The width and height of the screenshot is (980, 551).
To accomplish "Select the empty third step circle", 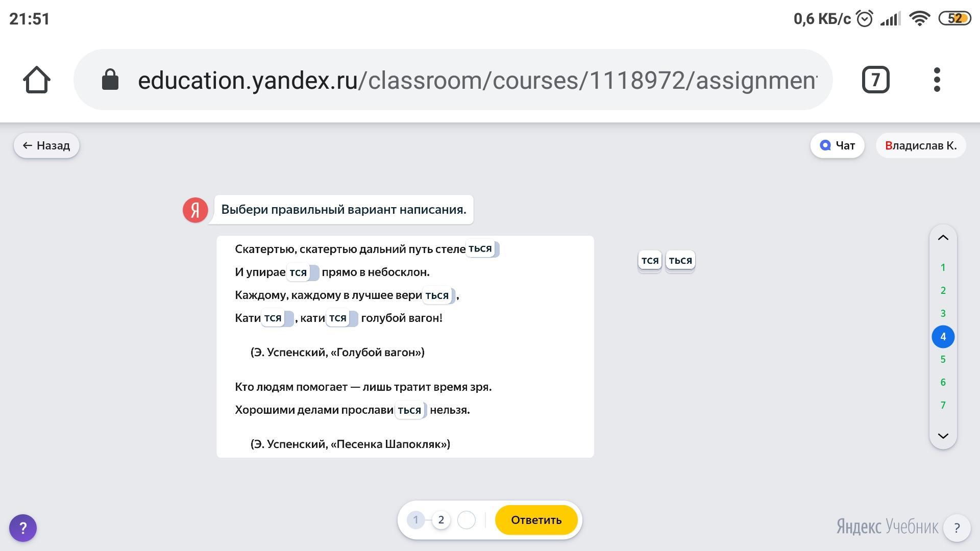I will pyautogui.click(x=466, y=520).
